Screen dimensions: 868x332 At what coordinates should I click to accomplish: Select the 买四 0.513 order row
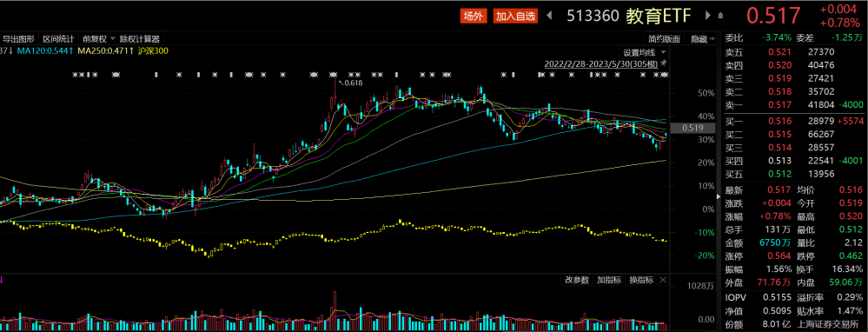[x=793, y=162]
